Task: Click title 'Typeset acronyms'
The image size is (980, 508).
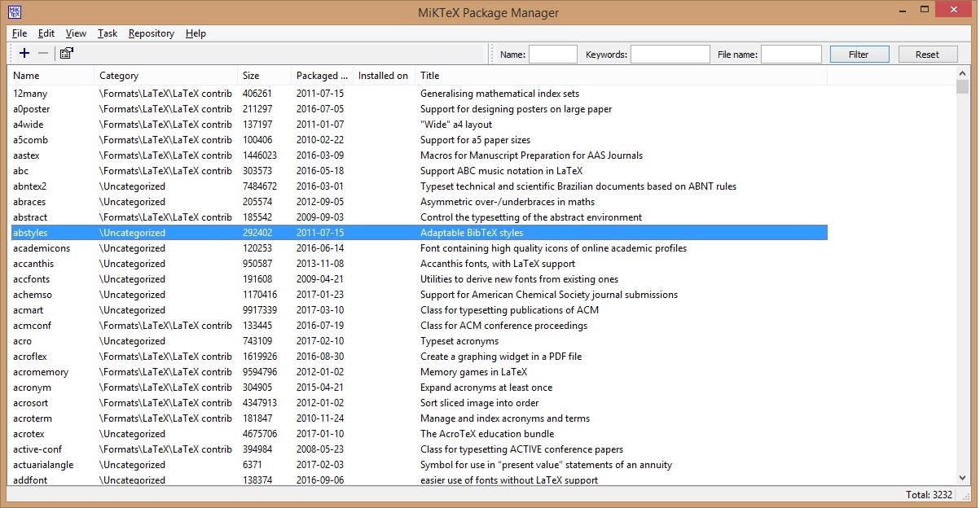Action: click(459, 341)
